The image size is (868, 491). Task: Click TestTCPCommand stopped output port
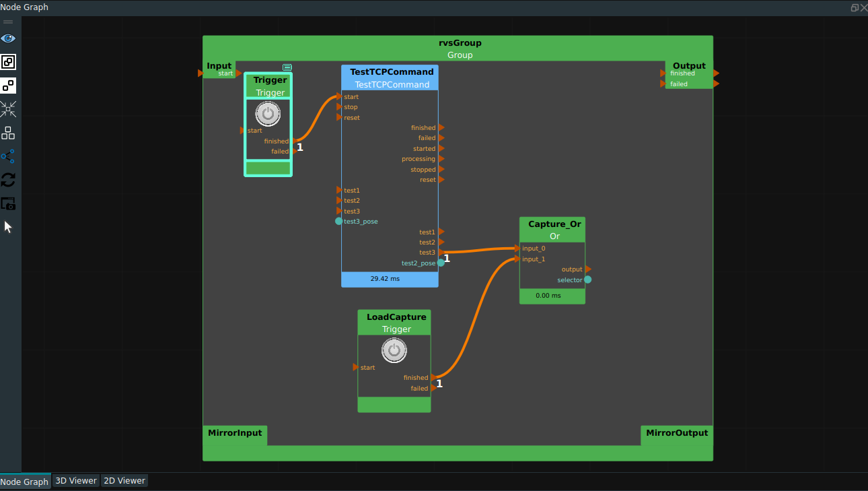tap(441, 169)
